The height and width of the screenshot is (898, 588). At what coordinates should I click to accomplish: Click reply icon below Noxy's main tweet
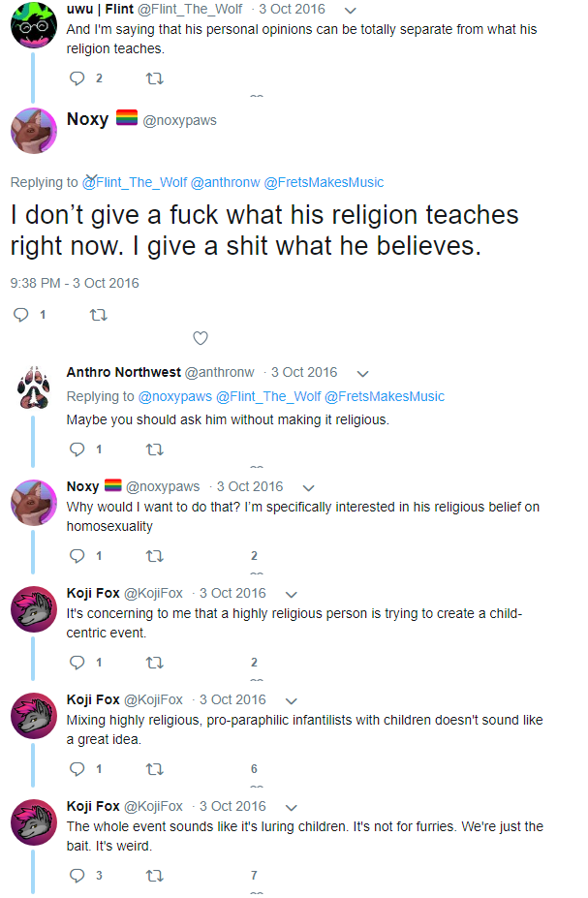(x=21, y=315)
